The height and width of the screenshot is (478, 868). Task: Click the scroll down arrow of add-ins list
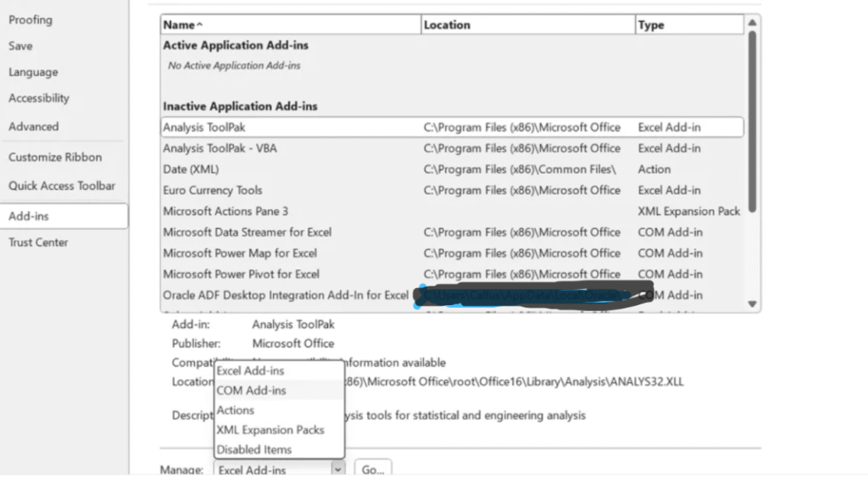(x=752, y=303)
